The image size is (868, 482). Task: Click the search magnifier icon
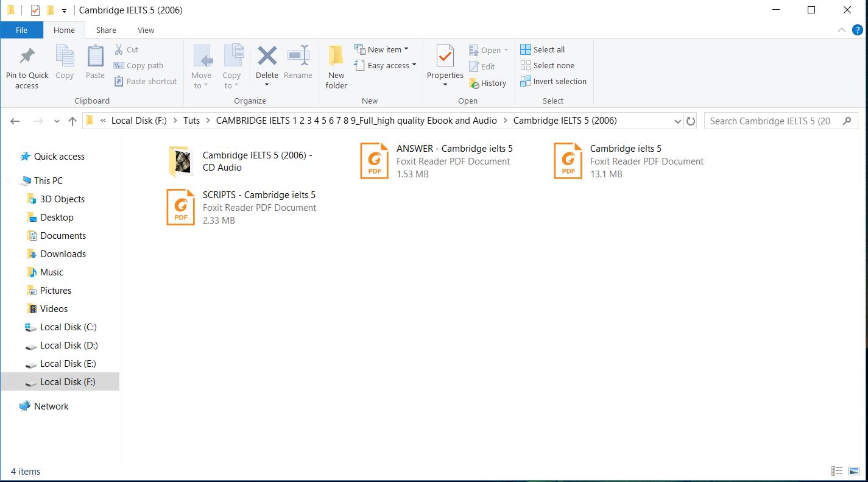[847, 121]
